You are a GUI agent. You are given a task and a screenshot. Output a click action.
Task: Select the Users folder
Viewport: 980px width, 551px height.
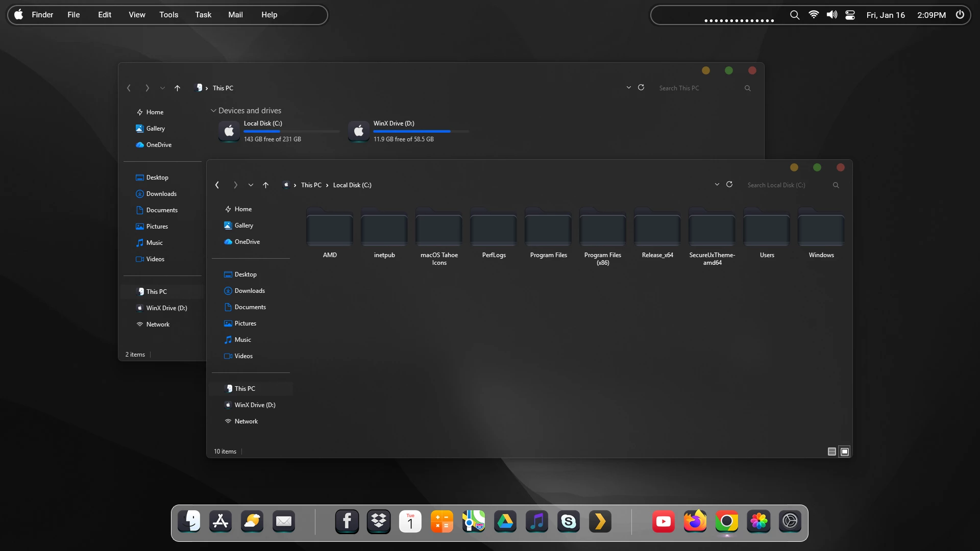pos(767,233)
